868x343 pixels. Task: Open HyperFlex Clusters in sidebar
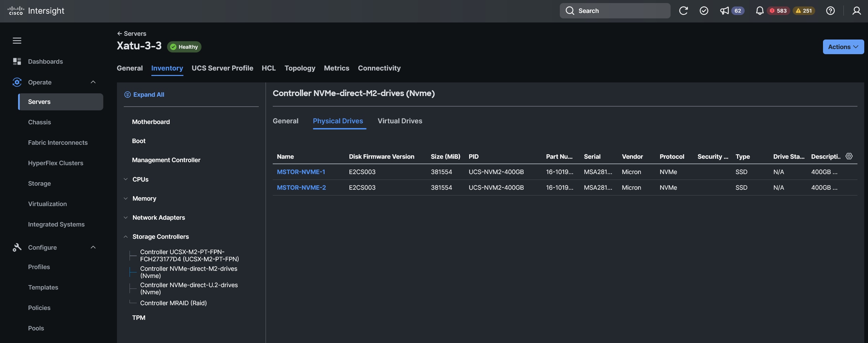pyautogui.click(x=56, y=163)
